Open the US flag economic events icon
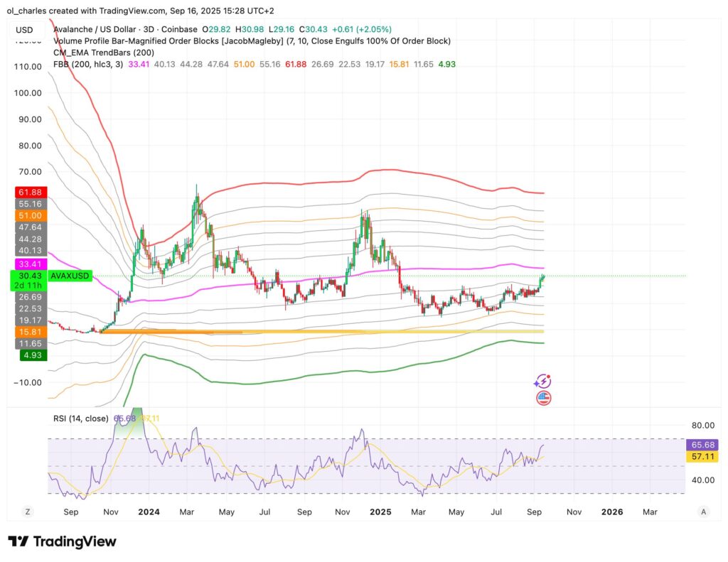The width and height of the screenshot is (728, 562). [543, 399]
